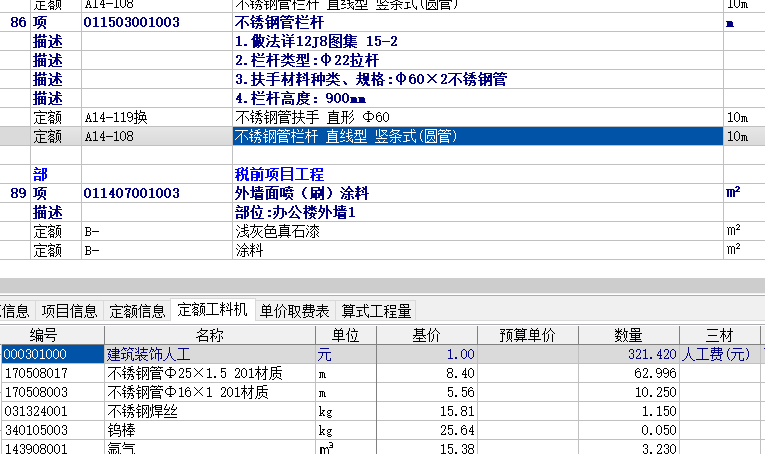Select quantity value 321.420
This screenshot has height=454, width=765.
tap(652, 354)
